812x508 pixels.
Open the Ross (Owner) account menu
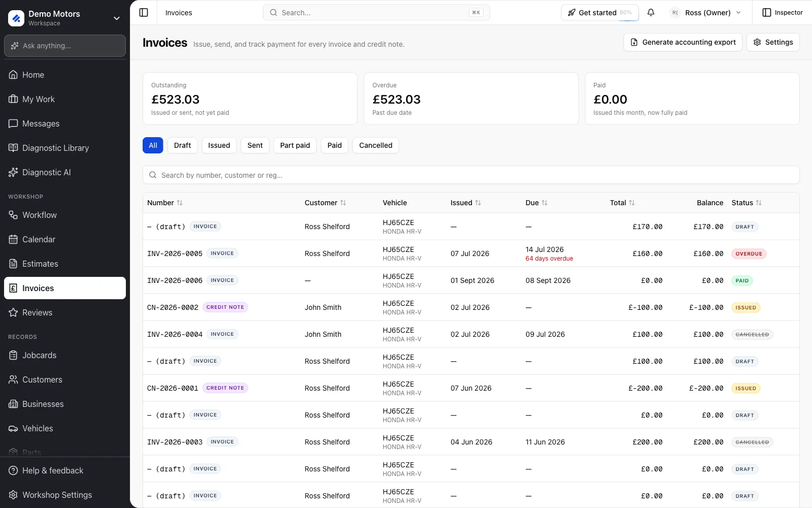(705, 13)
